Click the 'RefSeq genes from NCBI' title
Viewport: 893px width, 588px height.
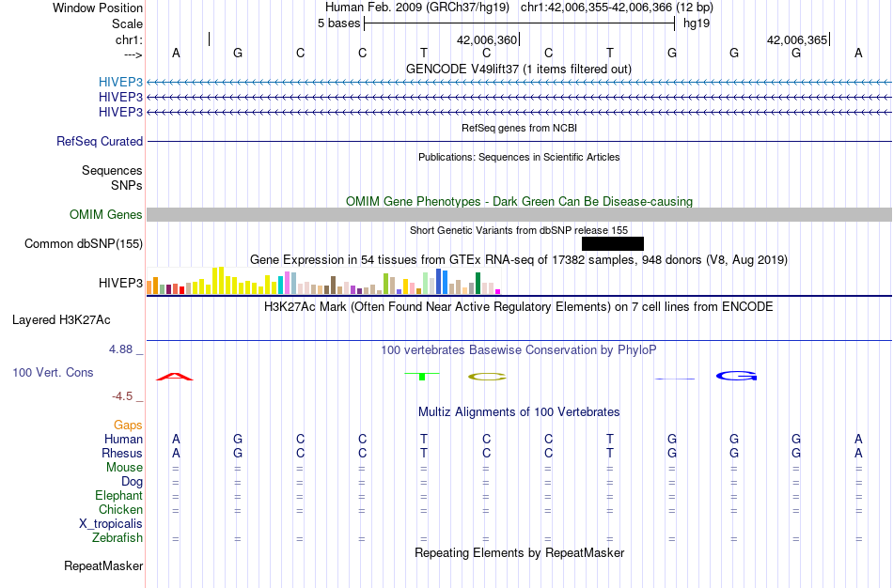click(520, 128)
